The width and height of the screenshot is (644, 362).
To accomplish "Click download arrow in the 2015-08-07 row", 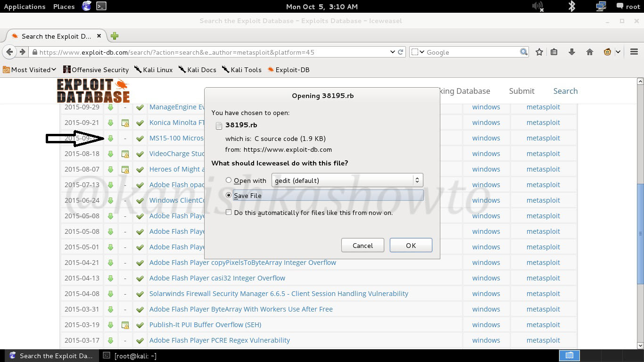I will (110, 169).
